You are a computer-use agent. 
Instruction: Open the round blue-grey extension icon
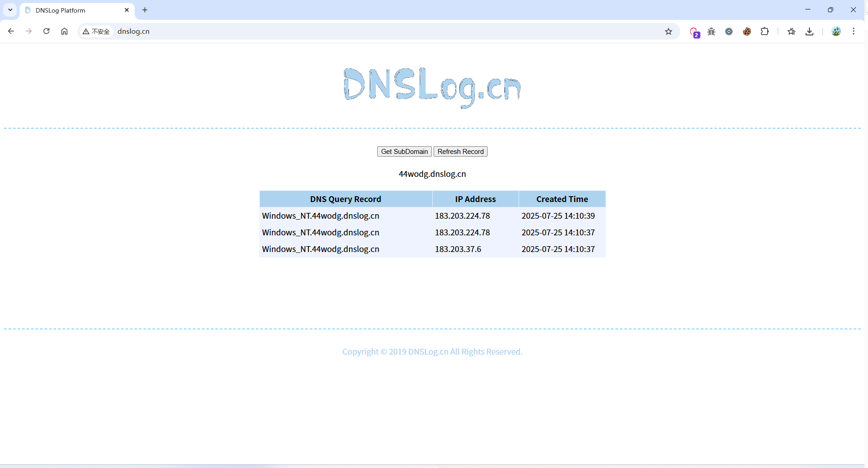point(729,31)
